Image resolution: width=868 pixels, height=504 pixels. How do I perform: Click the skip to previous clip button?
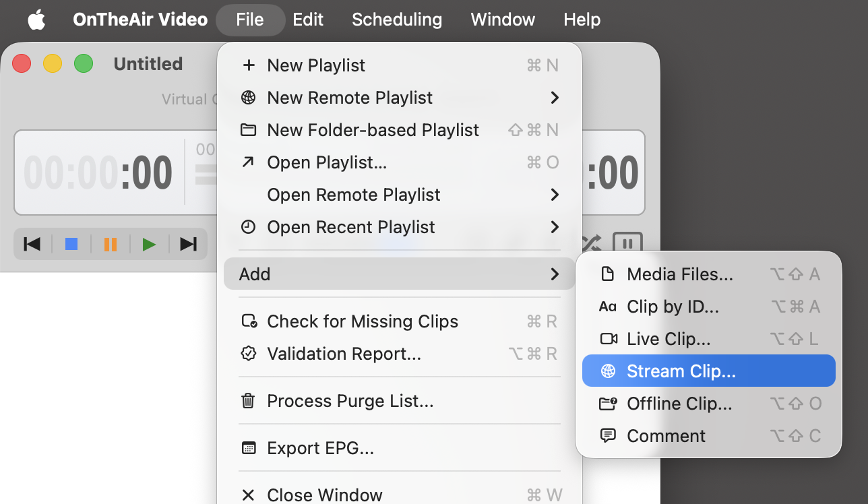click(32, 244)
